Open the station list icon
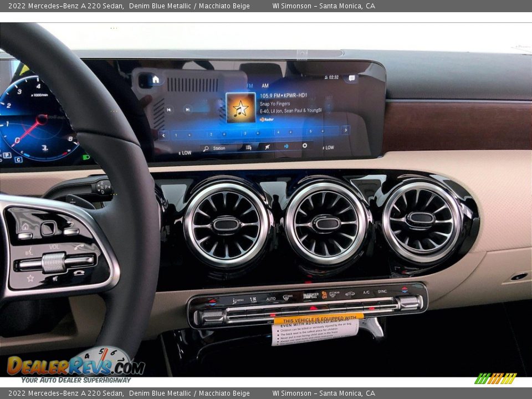 pos(248,147)
